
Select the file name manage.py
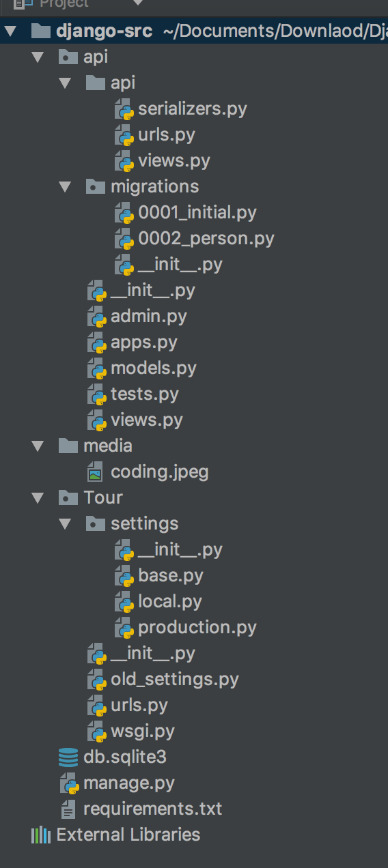pos(129,783)
